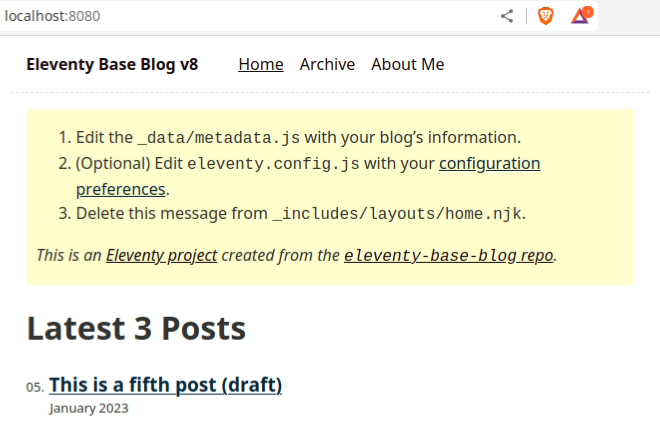Open the Brave Rewards triangle icon
Screen dimensions: 660x433
581,15
